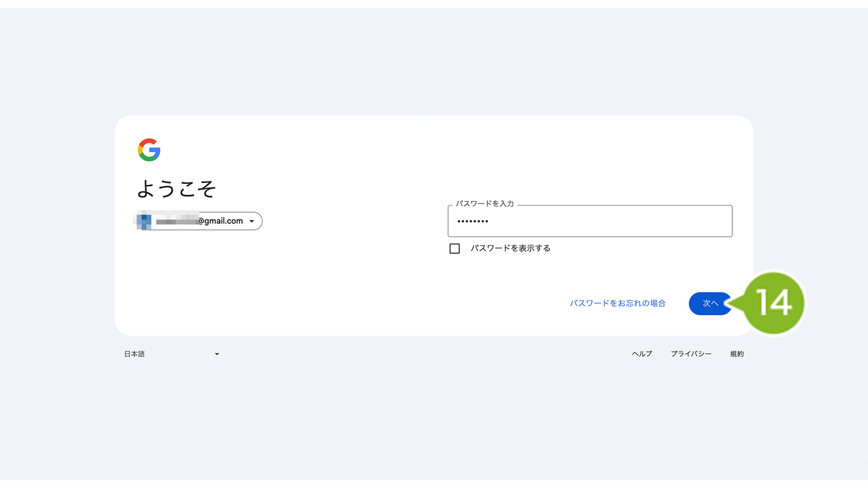
Task: Open the 規約 footer link
Action: [x=737, y=354]
